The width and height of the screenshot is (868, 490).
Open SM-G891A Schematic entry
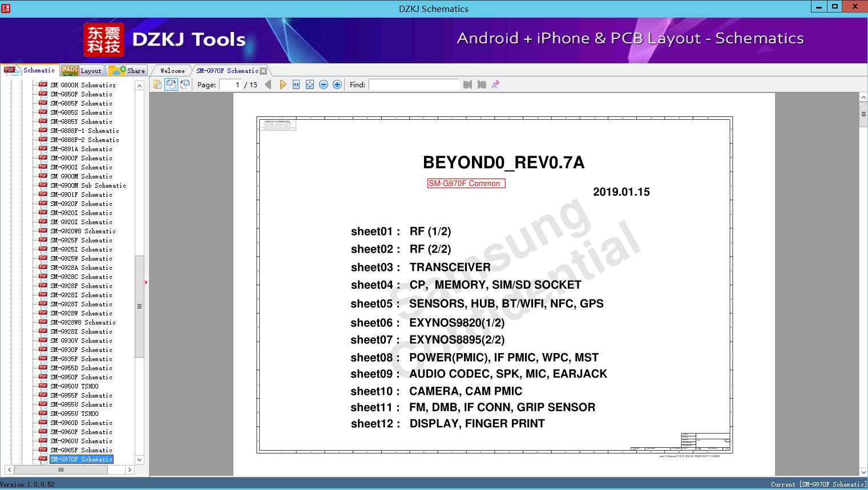81,149
